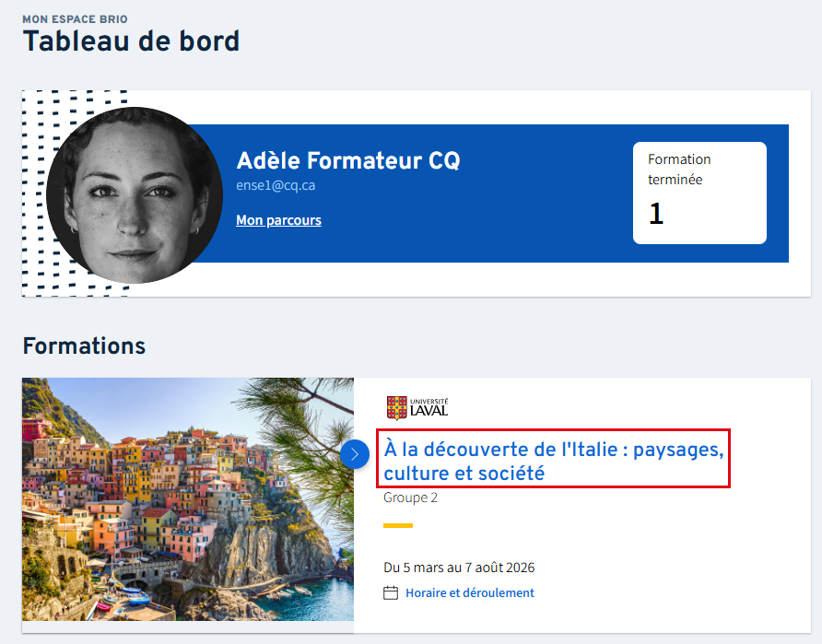Click the ense1@cq.ca email address
822x644 pixels.
[276, 185]
